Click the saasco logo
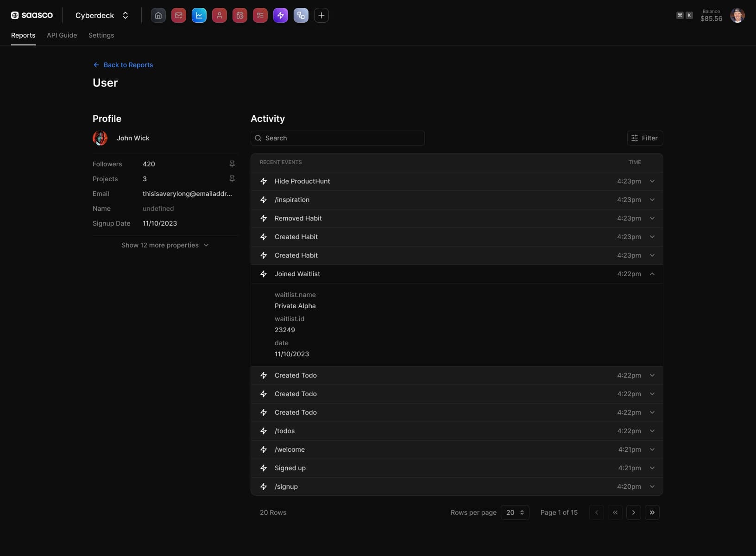This screenshot has width=756, height=556. tap(32, 15)
